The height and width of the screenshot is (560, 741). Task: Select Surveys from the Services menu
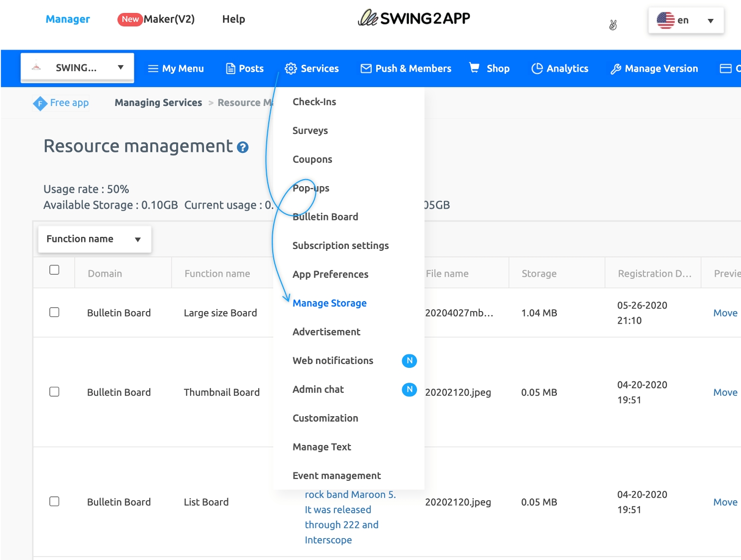point(310,131)
